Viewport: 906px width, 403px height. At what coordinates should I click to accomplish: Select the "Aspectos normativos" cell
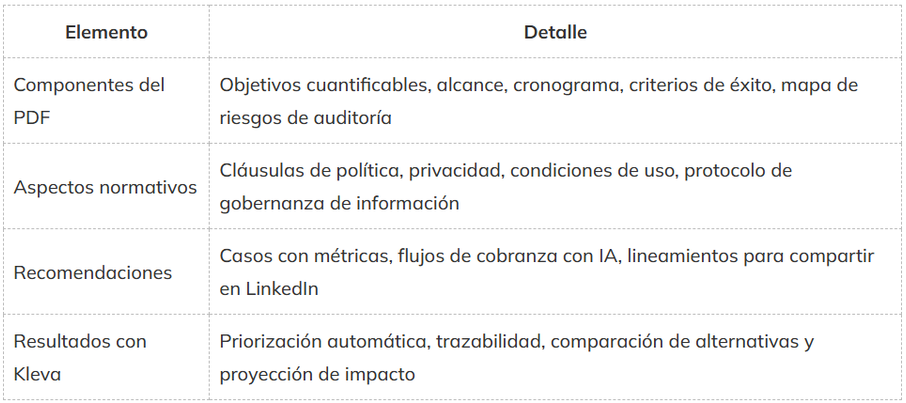[105, 187]
